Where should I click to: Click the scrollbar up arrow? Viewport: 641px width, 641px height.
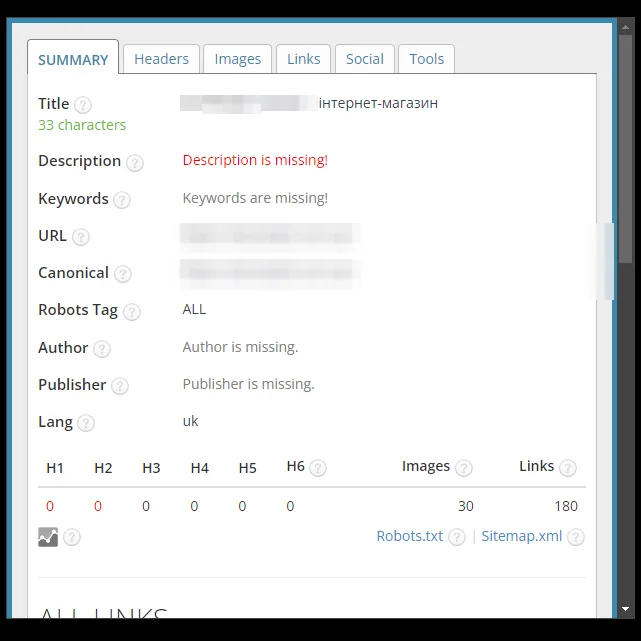[x=625, y=27]
